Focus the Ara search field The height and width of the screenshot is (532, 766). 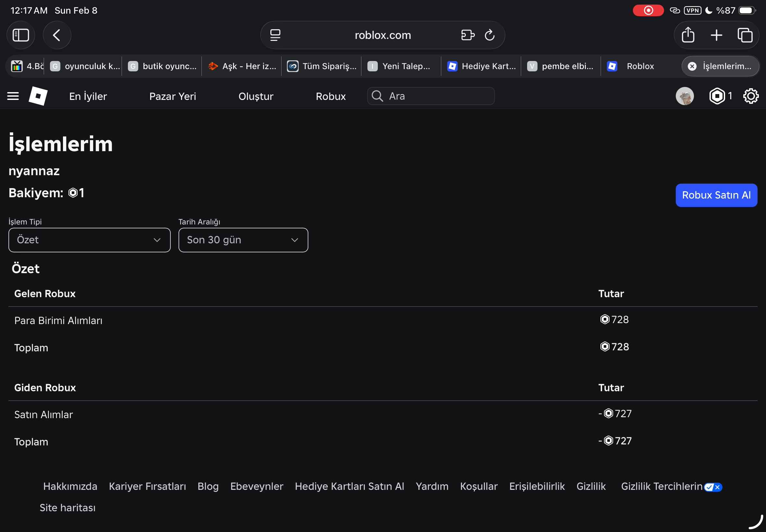point(431,96)
